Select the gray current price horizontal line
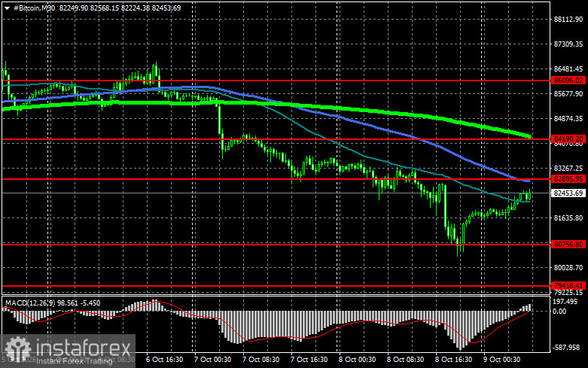This screenshot has height=368, width=588. point(276,193)
